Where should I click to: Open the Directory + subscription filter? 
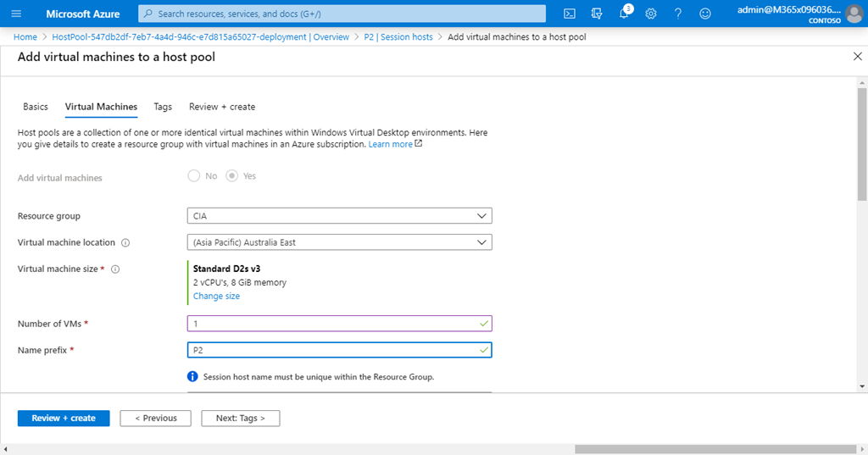[597, 14]
